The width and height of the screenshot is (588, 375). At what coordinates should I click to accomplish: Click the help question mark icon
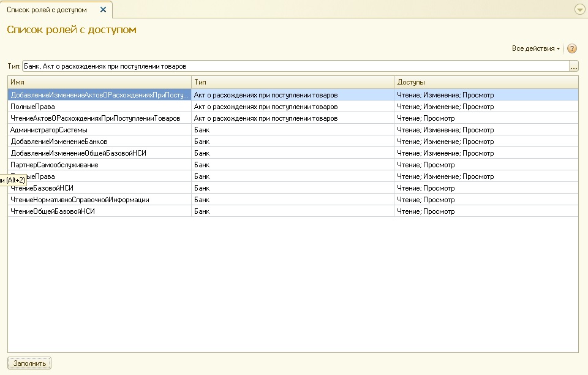(x=572, y=48)
